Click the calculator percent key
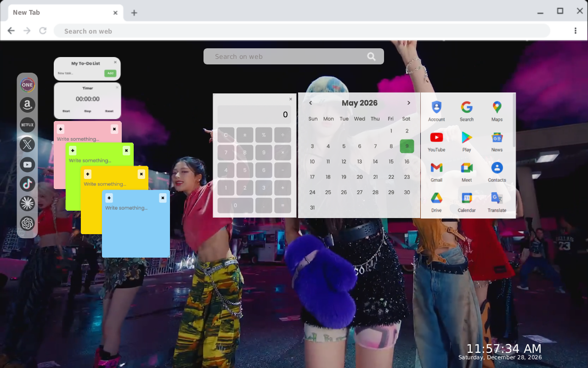This screenshot has height=368, width=588. pyautogui.click(x=264, y=135)
